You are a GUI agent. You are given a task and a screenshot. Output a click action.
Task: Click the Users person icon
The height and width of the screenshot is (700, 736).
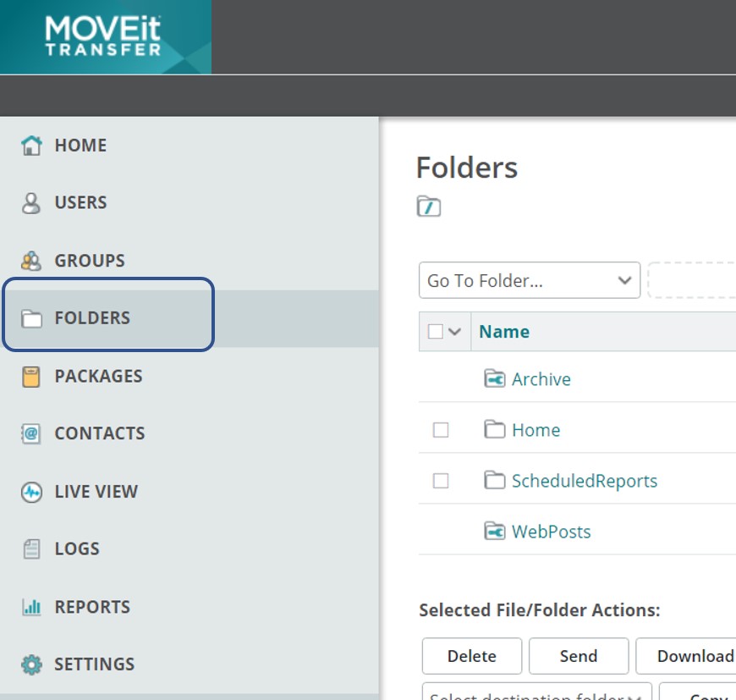click(31, 203)
